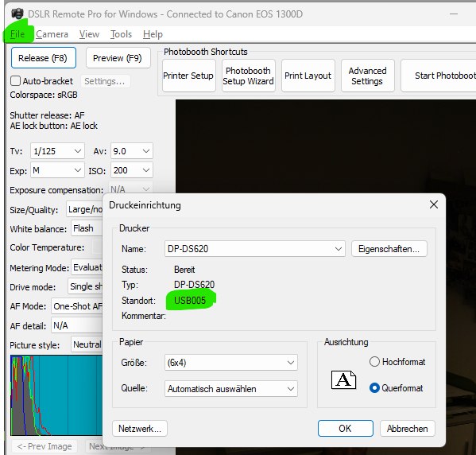Close the Druckeinrichtung dialog
Viewport: 476px width, 455px height.
(434, 205)
